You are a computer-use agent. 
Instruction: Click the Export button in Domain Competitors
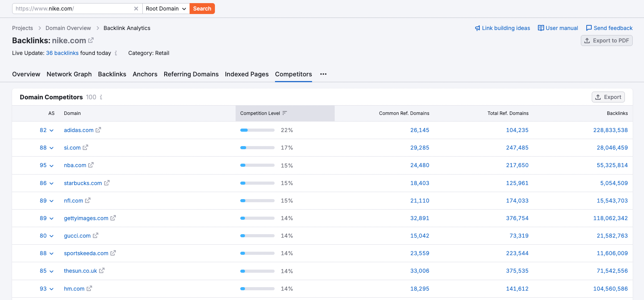pyautogui.click(x=608, y=97)
